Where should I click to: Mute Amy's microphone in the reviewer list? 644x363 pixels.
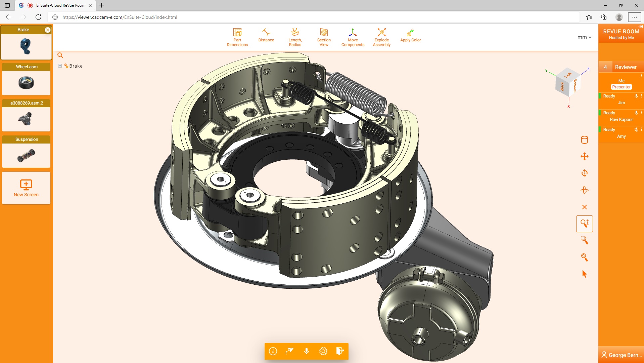pyautogui.click(x=636, y=130)
